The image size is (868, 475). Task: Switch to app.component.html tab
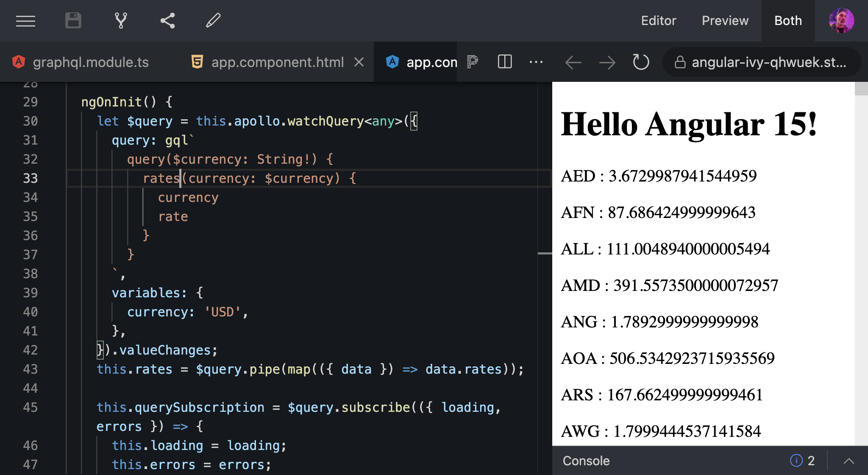coord(277,62)
